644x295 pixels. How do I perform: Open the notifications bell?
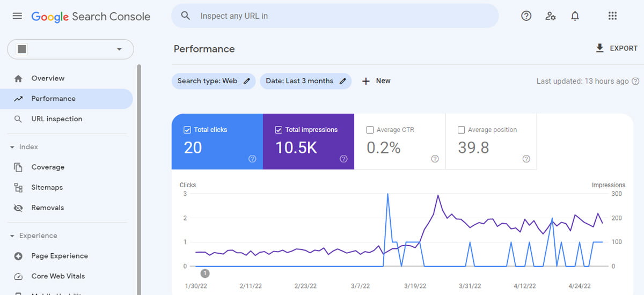pos(575,16)
